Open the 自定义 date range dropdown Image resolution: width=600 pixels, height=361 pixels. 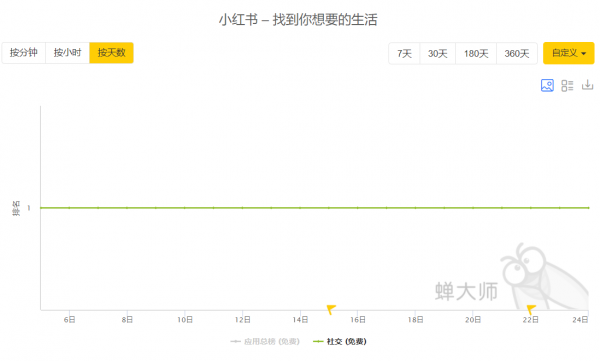point(569,53)
